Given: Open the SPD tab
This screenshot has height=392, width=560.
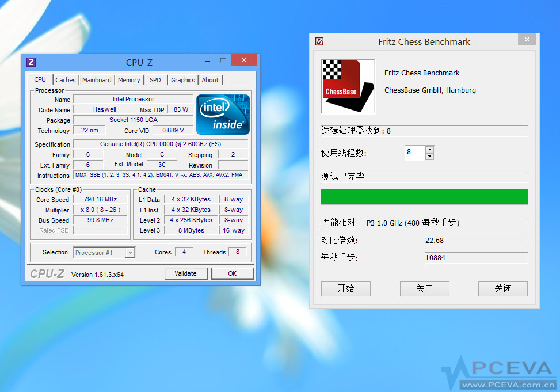Looking at the screenshot, I should point(155,80).
